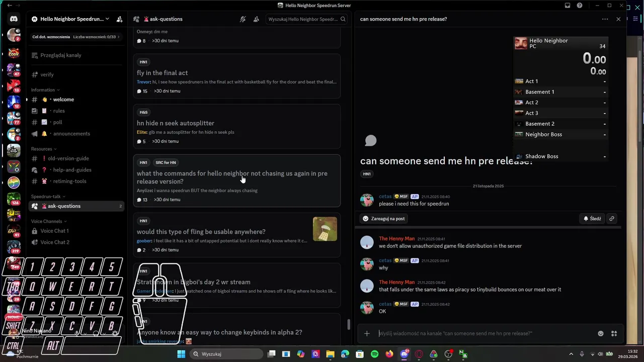
Task: Open File Explorer from the taskbar
Action: pos(331,354)
